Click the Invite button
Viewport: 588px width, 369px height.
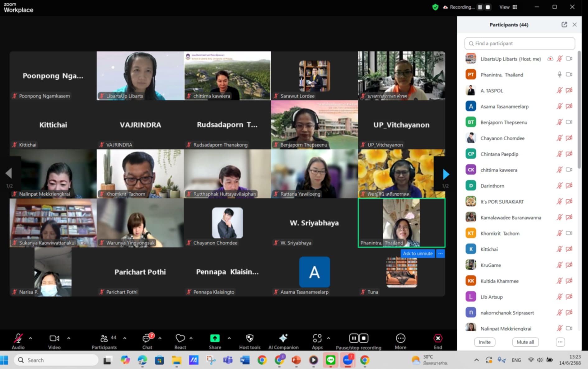point(484,342)
